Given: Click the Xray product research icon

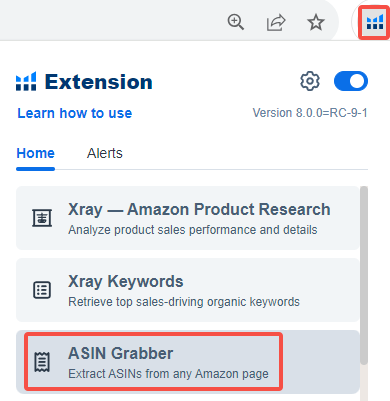Looking at the screenshot, I should [42, 218].
